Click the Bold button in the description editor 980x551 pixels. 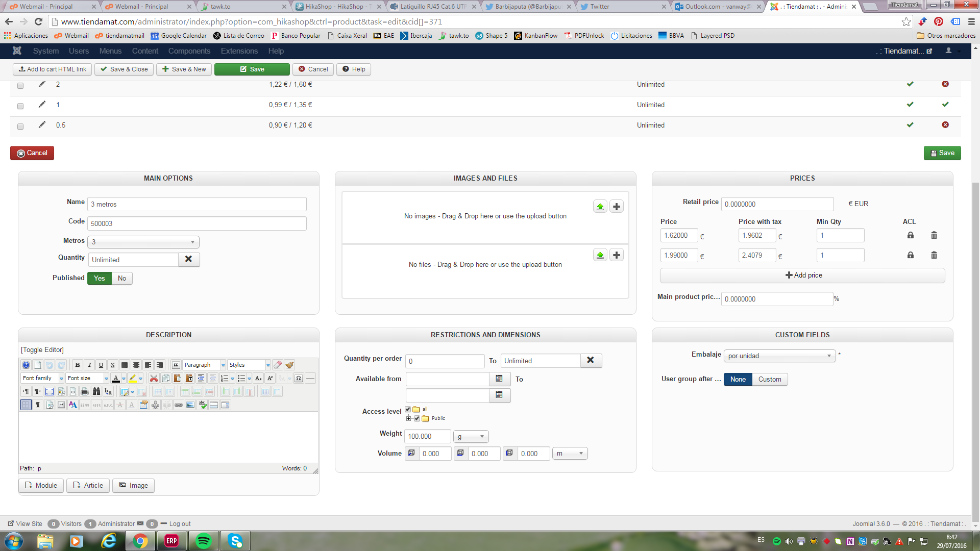78,365
